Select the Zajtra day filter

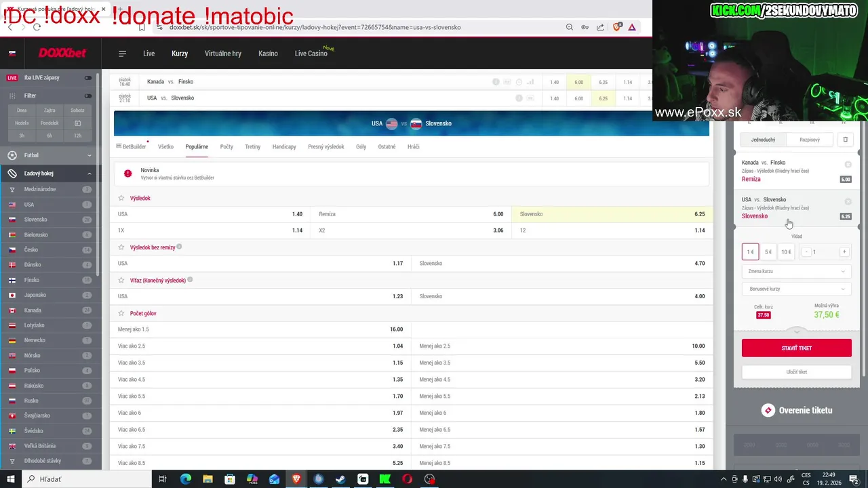pyautogui.click(x=50, y=110)
